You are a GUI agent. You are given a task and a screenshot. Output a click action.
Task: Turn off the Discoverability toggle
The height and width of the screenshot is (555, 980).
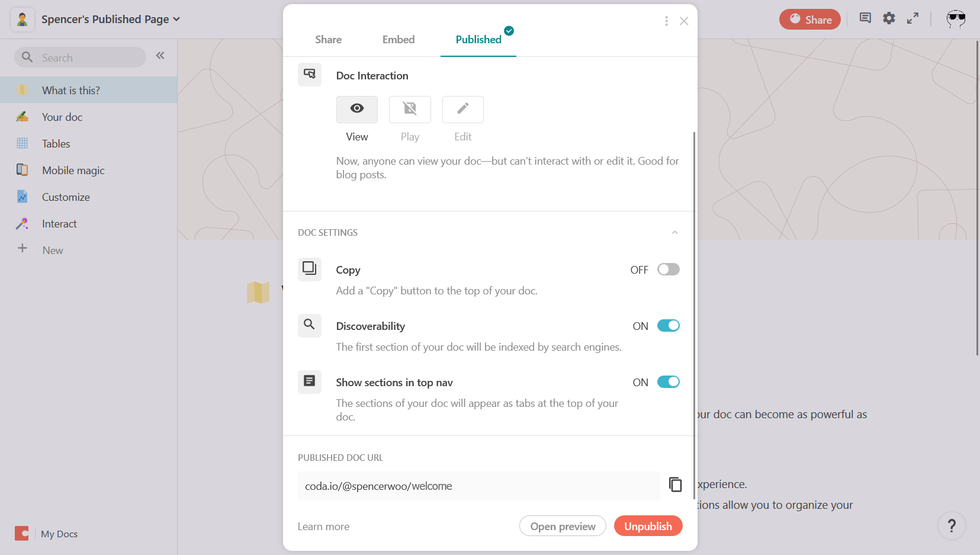click(669, 326)
